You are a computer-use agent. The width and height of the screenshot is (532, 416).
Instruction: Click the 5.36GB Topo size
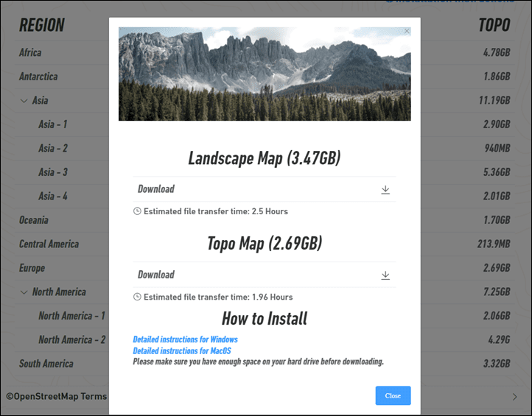pyautogui.click(x=497, y=172)
